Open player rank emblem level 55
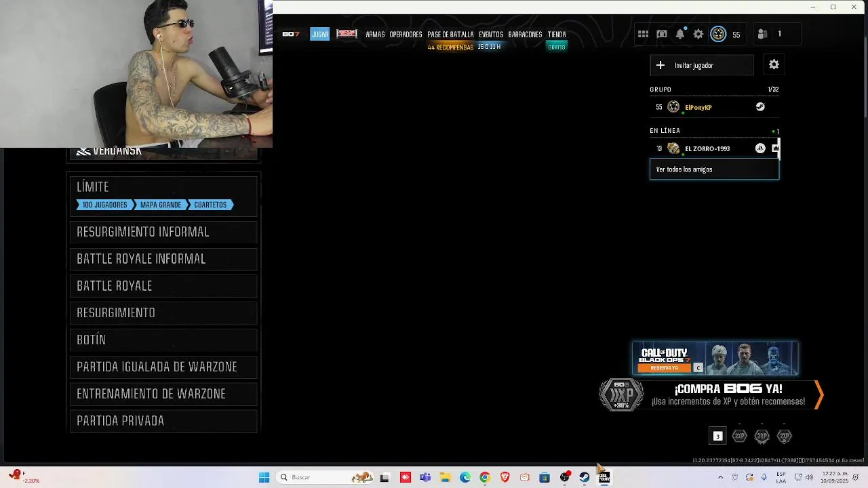Image resolution: width=868 pixels, height=488 pixels. pos(718,34)
